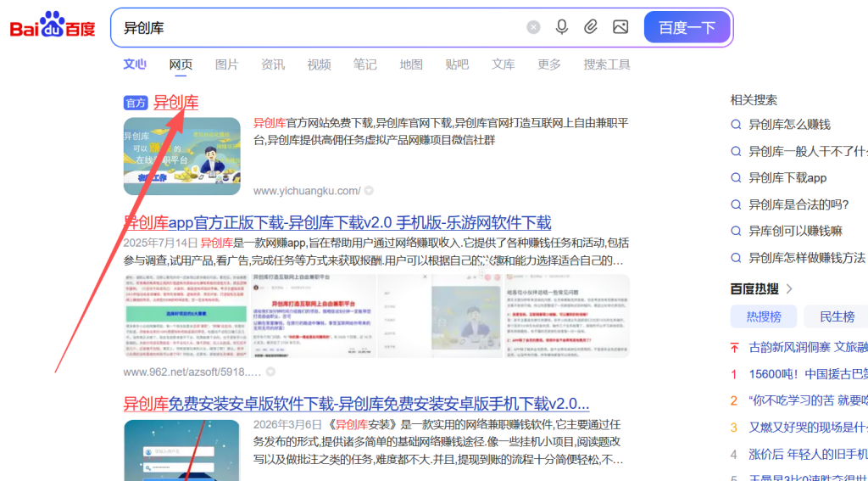Open hot topic 涨价后 年轻人的旧手机

click(x=808, y=454)
